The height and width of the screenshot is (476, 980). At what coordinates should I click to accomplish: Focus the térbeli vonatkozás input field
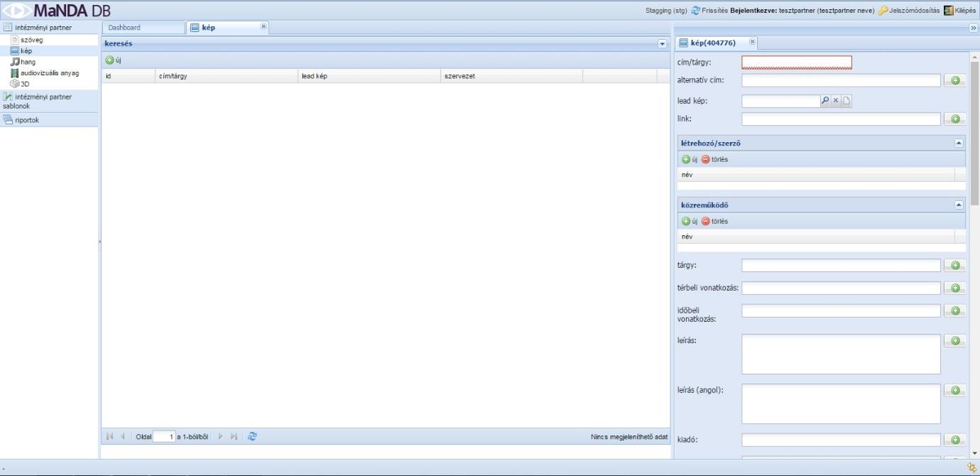pyautogui.click(x=841, y=288)
